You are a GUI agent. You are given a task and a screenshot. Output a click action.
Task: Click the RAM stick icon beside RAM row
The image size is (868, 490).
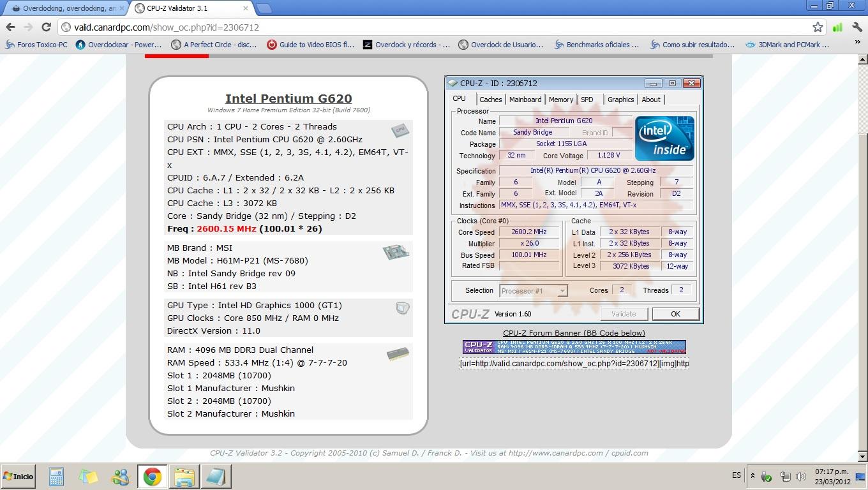(x=398, y=354)
